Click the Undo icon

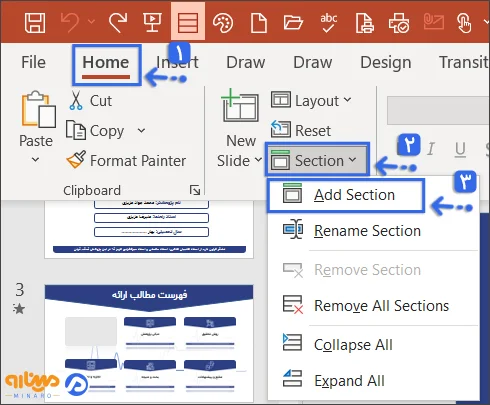pos(70,23)
